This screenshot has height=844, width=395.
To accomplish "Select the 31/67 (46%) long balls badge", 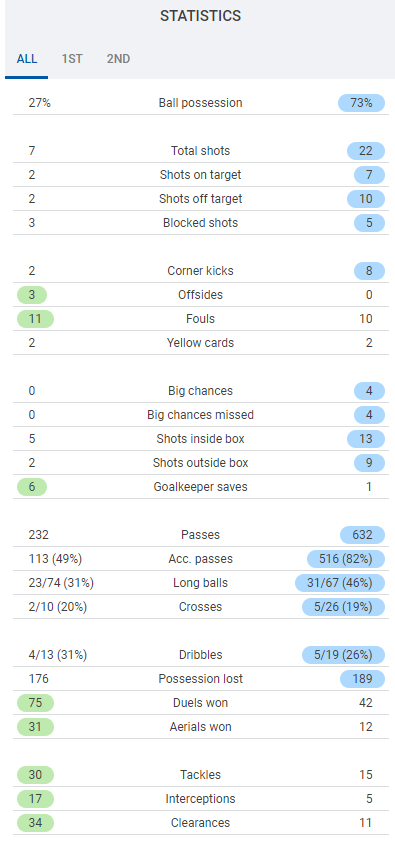I will coord(340,583).
